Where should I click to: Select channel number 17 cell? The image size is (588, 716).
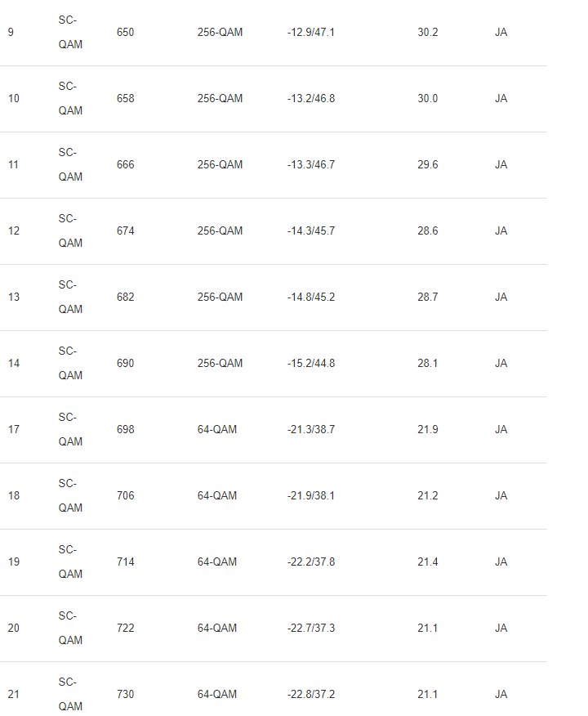(14, 430)
